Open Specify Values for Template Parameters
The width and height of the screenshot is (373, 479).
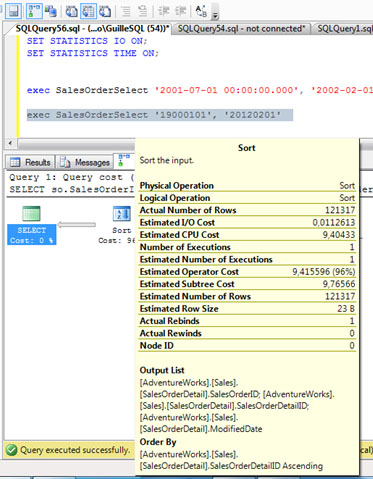(x=201, y=11)
